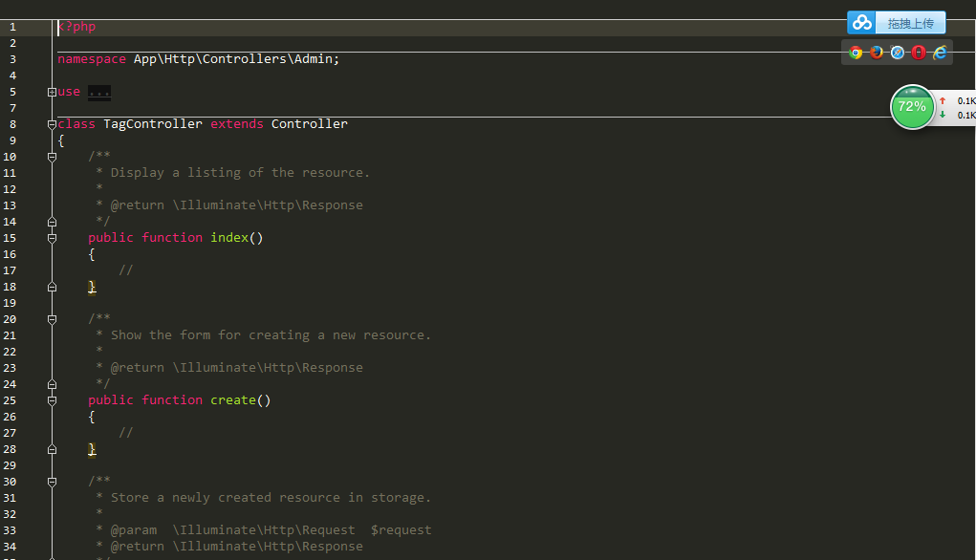Open in Chrome browser icon

tap(856, 53)
